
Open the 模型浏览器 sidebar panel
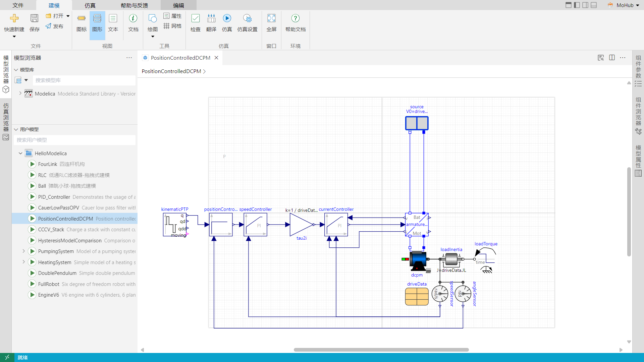point(6,74)
